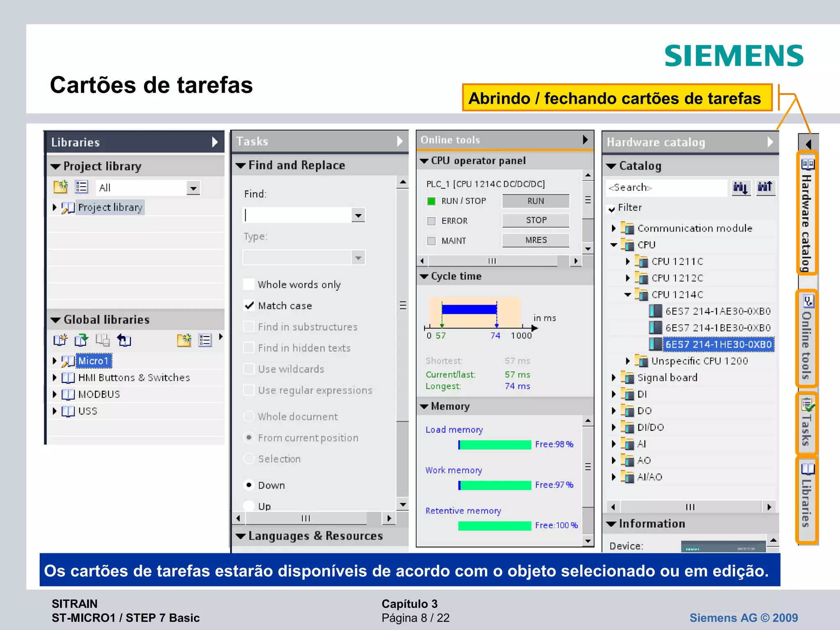Click the save library changes icon

click(x=103, y=340)
